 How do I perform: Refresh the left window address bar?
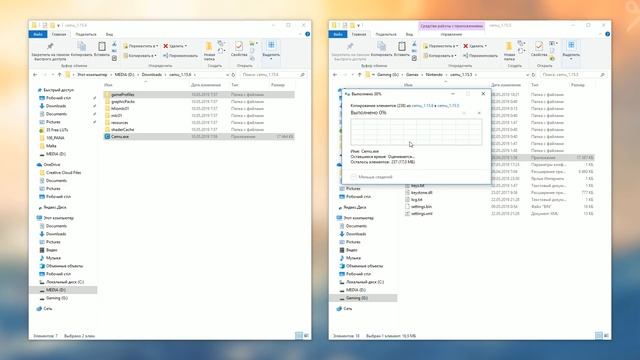click(233, 75)
